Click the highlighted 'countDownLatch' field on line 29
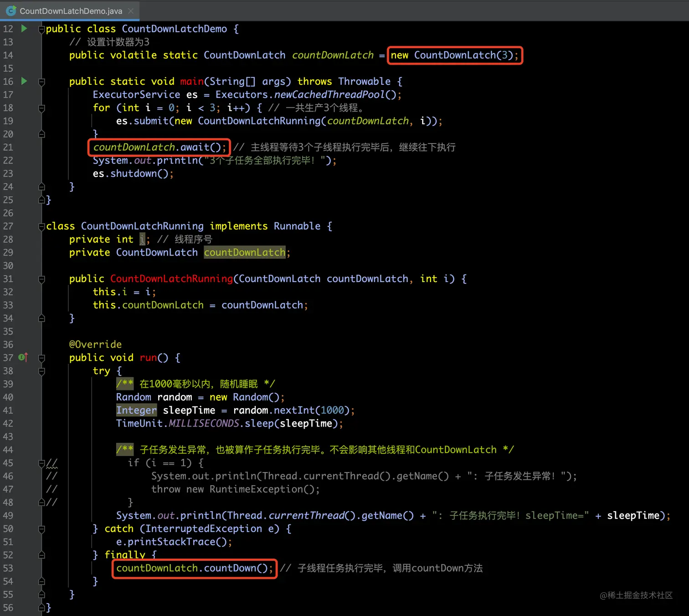Viewport: 689px width, 616px height. (244, 252)
